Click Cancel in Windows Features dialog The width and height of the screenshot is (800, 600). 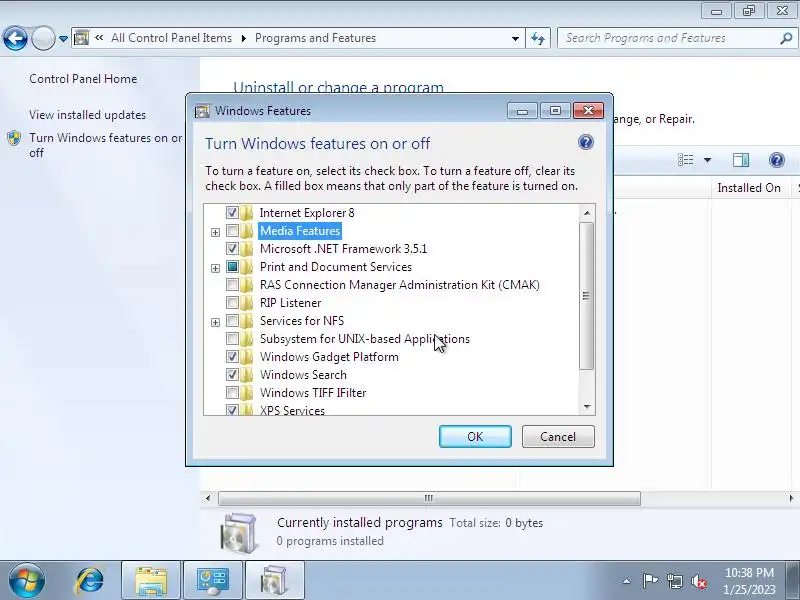[558, 437]
